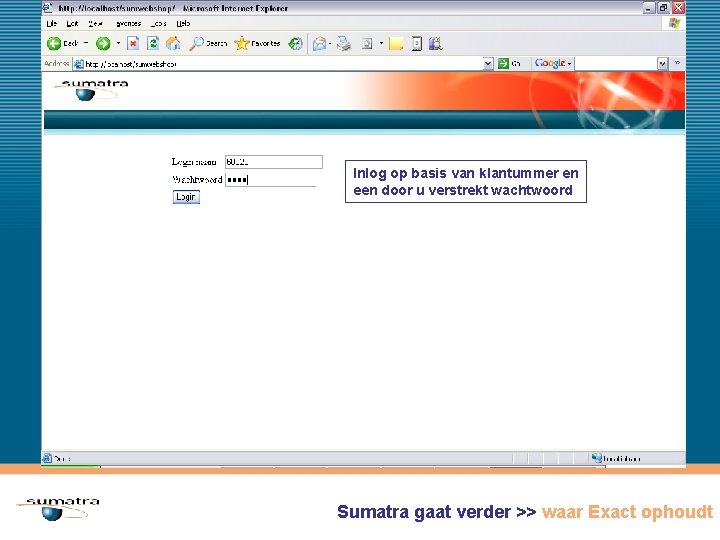This screenshot has height=540, width=720.
Task: Click the Loginnaam input field
Action: pyautogui.click(x=274, y=162)
